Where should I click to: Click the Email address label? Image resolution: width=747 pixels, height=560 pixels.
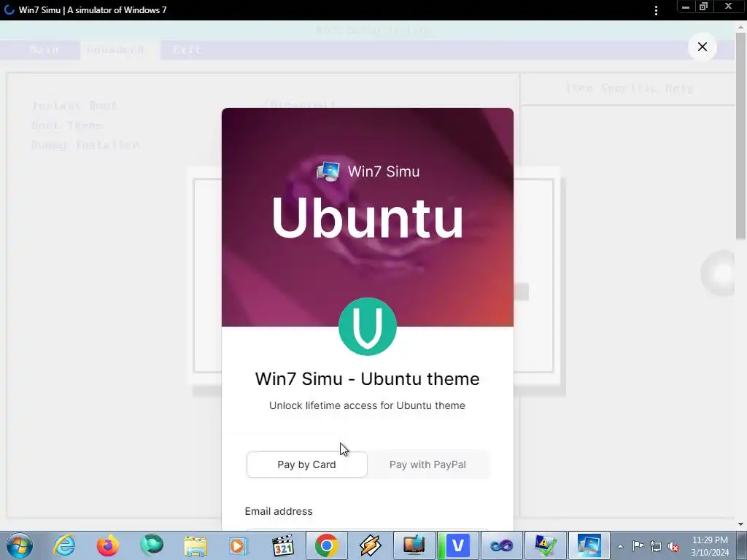point(279,511)
